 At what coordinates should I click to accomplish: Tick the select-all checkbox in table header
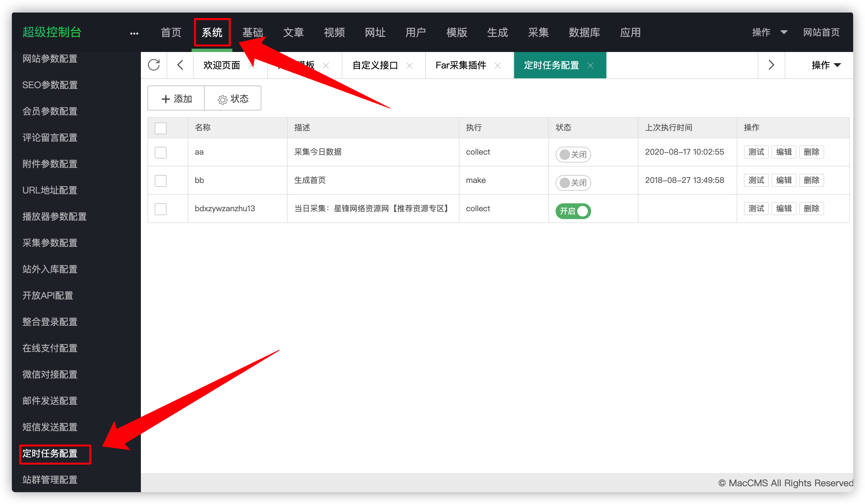point(160,128)
